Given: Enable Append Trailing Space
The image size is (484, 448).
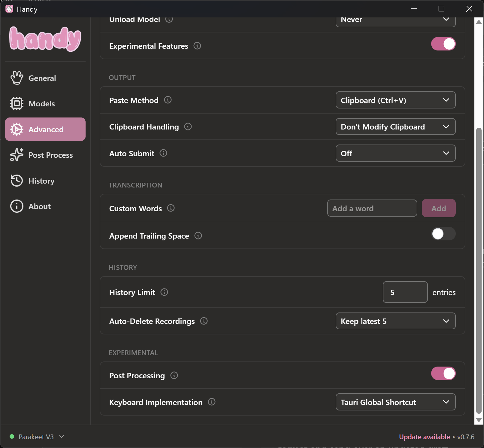Looking at the screenshot, I should point(443,234).
